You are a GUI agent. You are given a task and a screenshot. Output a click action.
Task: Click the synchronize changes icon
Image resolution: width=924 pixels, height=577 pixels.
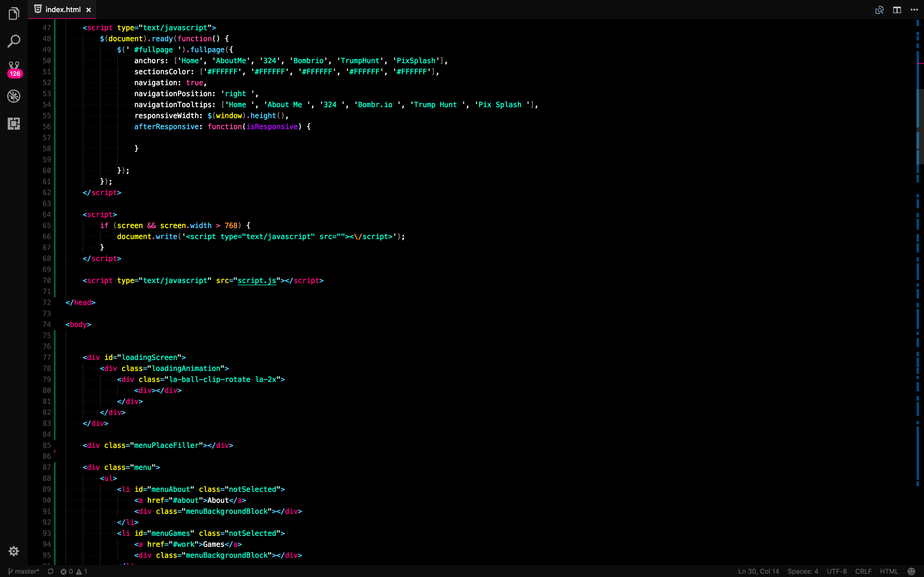pos(50,571)
